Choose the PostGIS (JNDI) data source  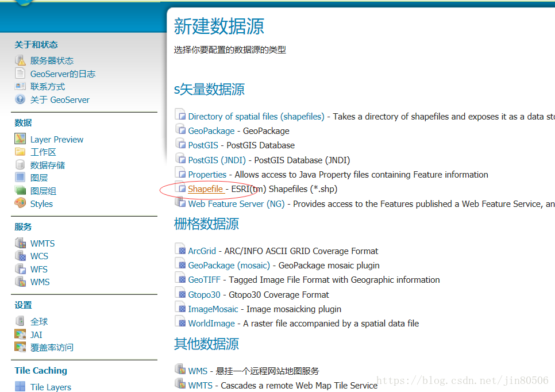[x=217, y=160]
